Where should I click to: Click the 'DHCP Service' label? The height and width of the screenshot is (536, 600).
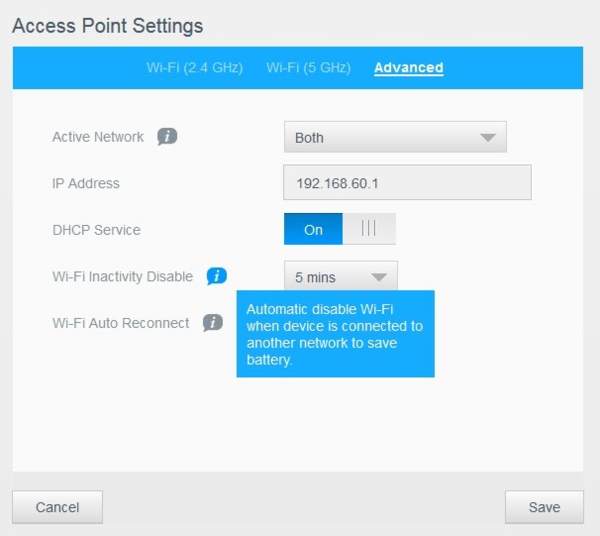tap(96, 230)
